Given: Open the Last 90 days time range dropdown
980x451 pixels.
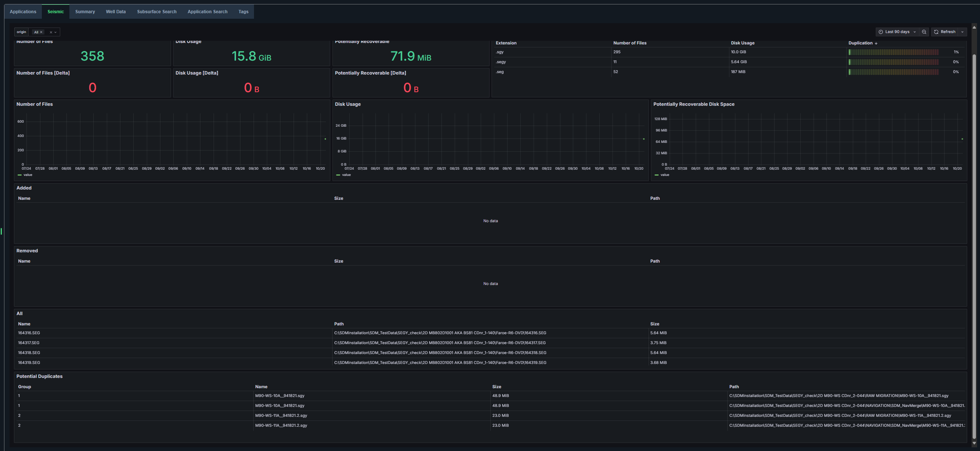Looking at the screenshot, I should tap(897, 32).
